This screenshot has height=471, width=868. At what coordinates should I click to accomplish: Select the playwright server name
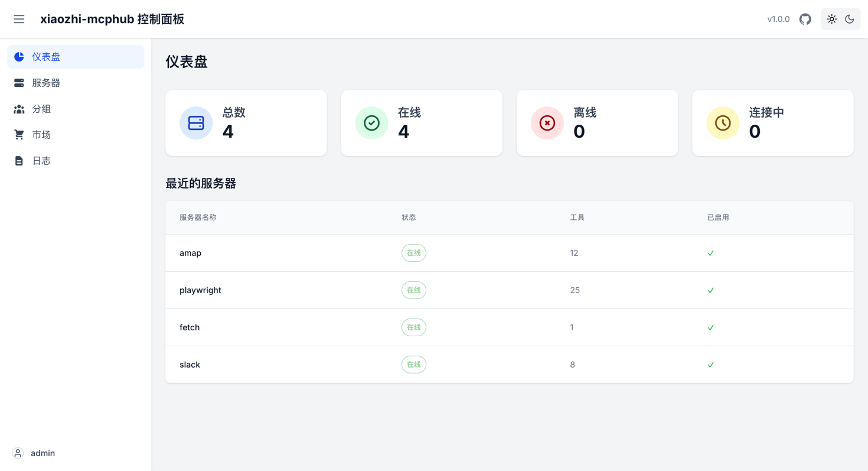(200, 290)
